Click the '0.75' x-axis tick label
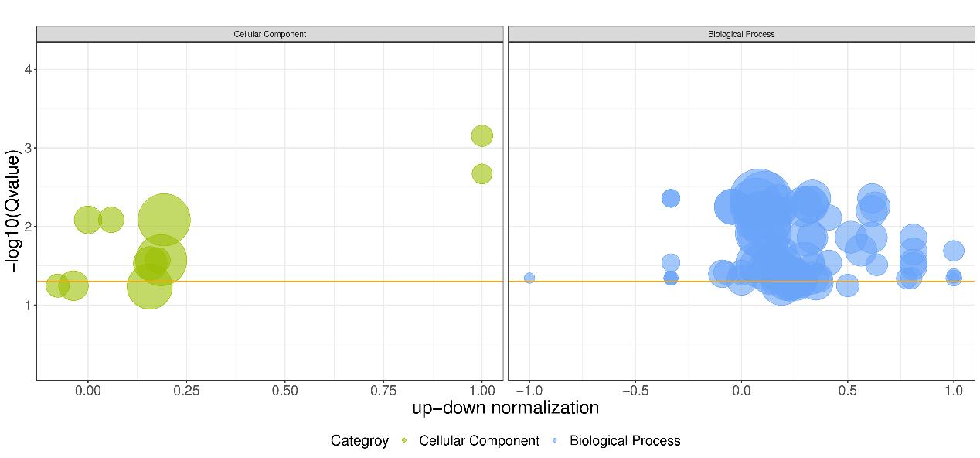Image resolution: width=980 pixels, height=458 pixels. (383, 391)
